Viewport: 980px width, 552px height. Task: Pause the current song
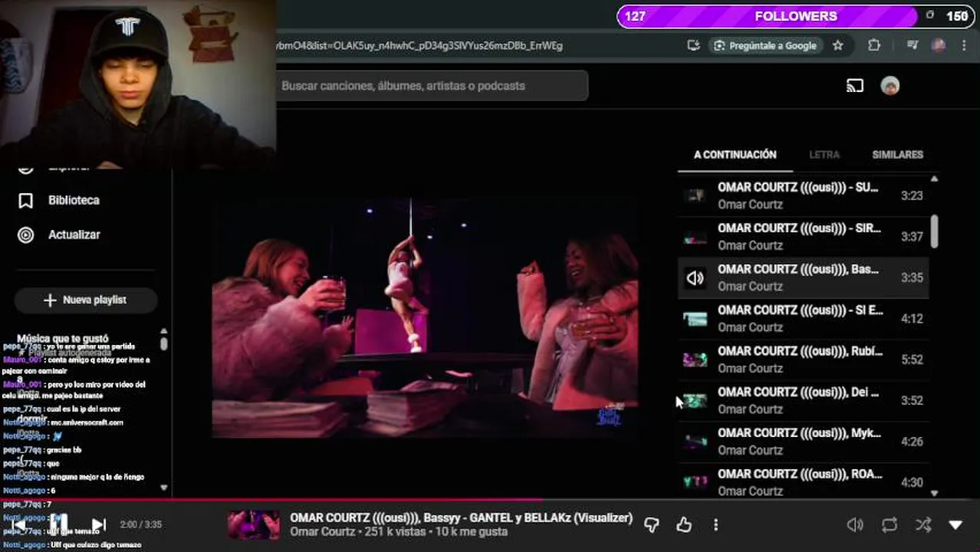60,524
